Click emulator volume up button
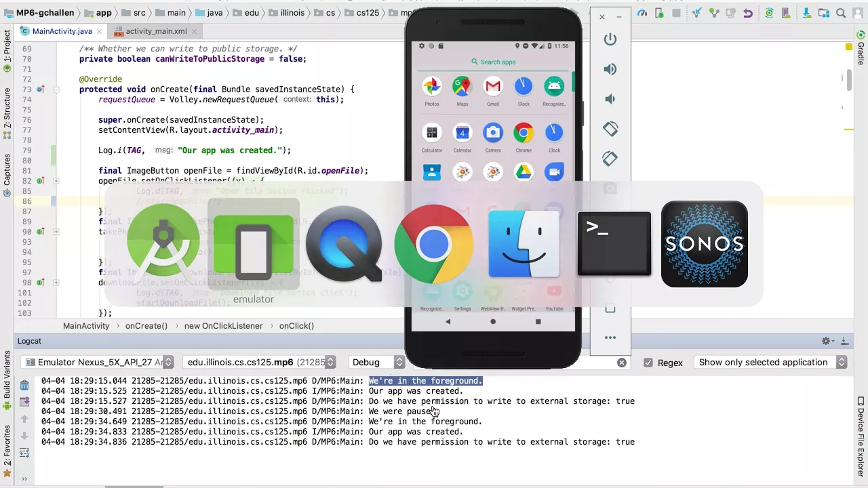The width and height of the screenshot is (868, 488). (610, 69)
